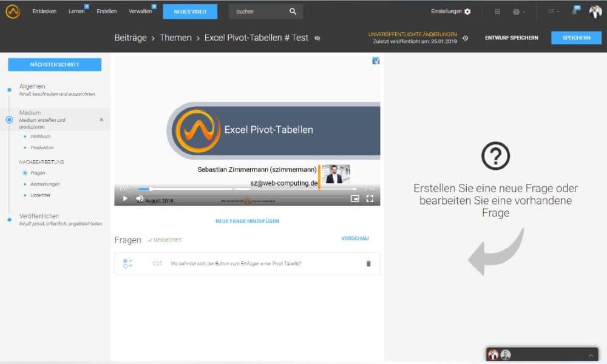Click the 0:25 question timestamp
The image size is (607, 364).
157,263
